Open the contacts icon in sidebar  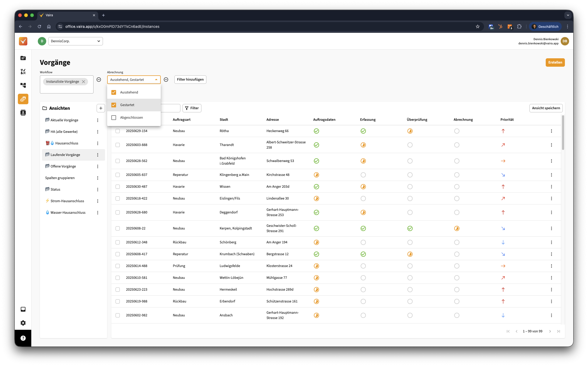pos(23,113)
